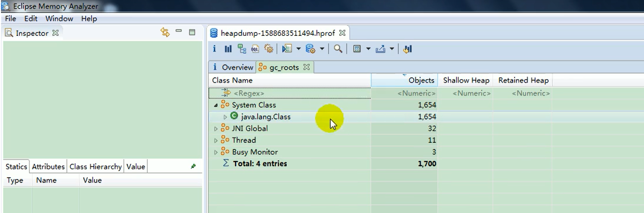
Task: Select the Class Hierarchy tab
Action: pyautogui.click(x=95, y=167)
